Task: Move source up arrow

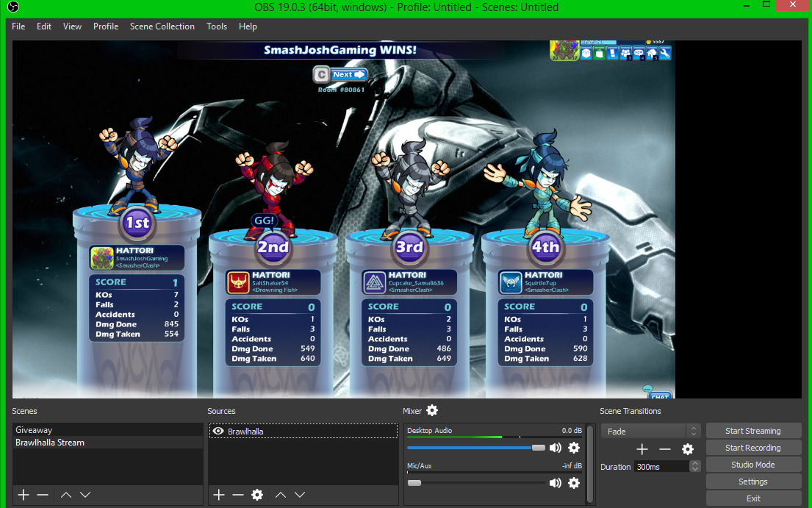Action: point(280,495)
